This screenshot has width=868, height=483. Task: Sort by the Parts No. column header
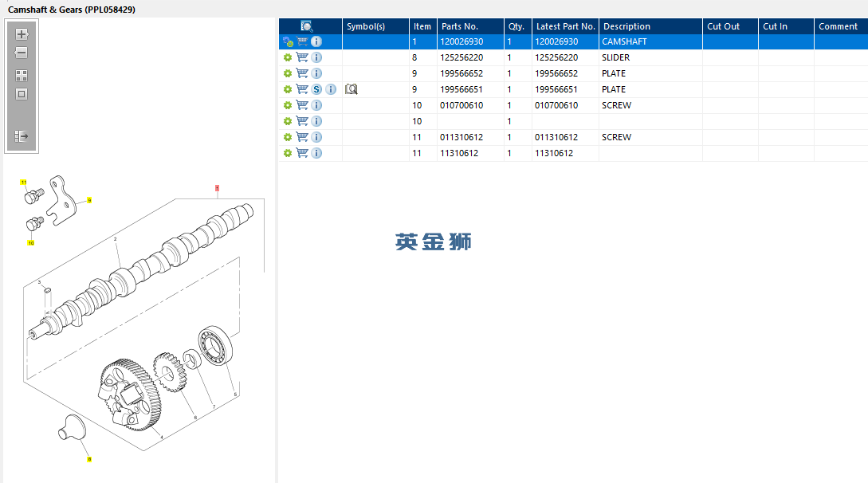470,26
